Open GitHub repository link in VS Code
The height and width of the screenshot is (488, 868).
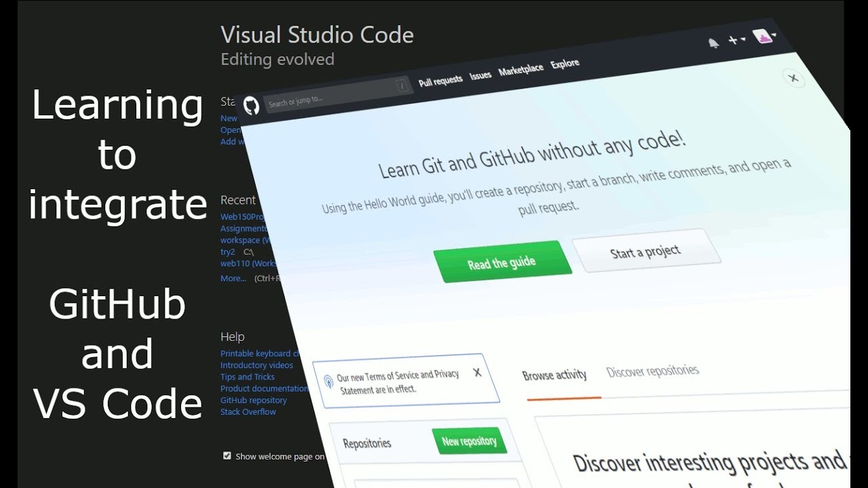(254, 400)
